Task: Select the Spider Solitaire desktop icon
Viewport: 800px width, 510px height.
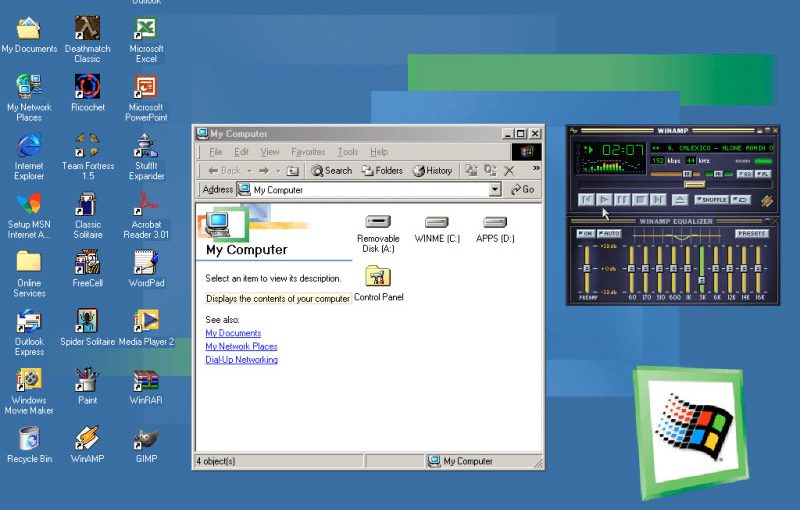Action: click(x=88, y=327)
